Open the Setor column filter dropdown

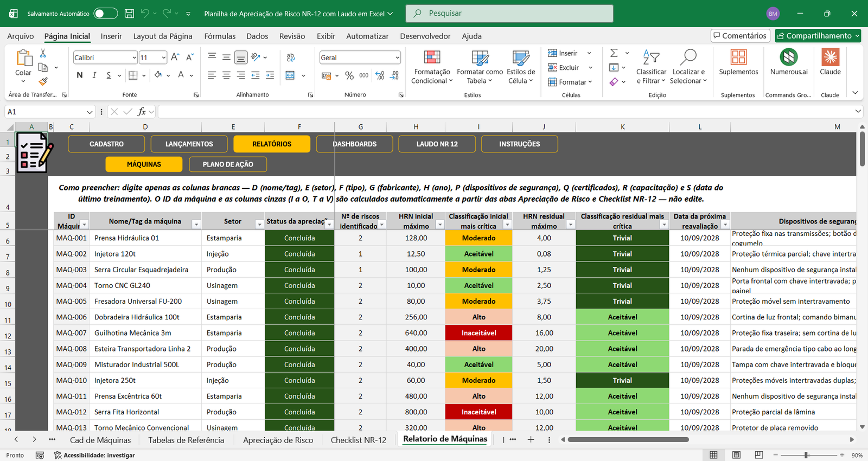259,224
